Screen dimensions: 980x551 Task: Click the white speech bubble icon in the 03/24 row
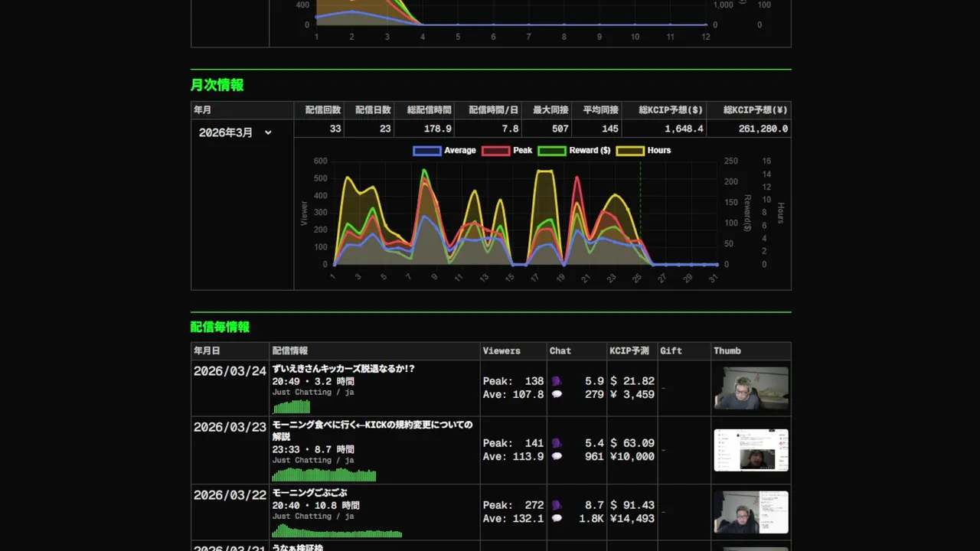pos(557,394)
